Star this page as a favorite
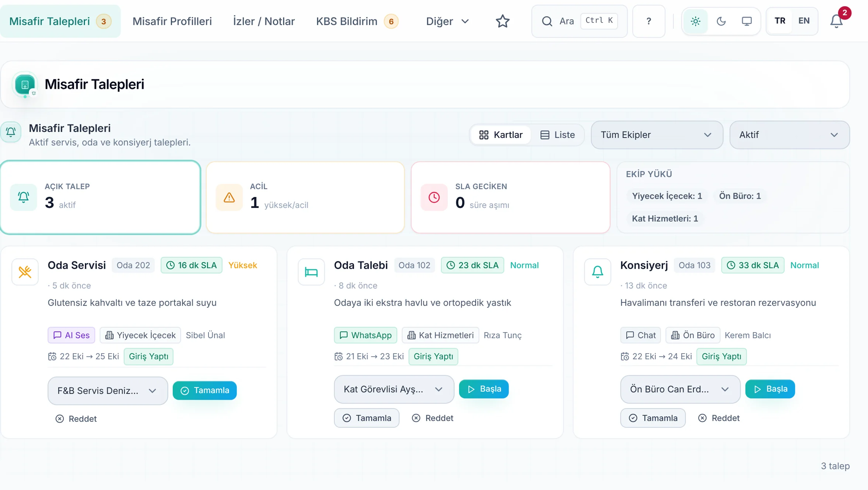868x490 pixels. click(x=502, y=21)
